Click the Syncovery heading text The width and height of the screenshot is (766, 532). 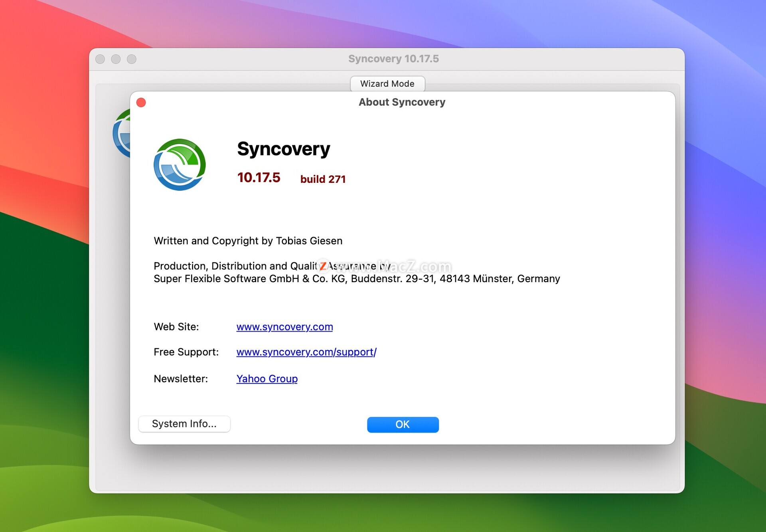tap(284, 149)
